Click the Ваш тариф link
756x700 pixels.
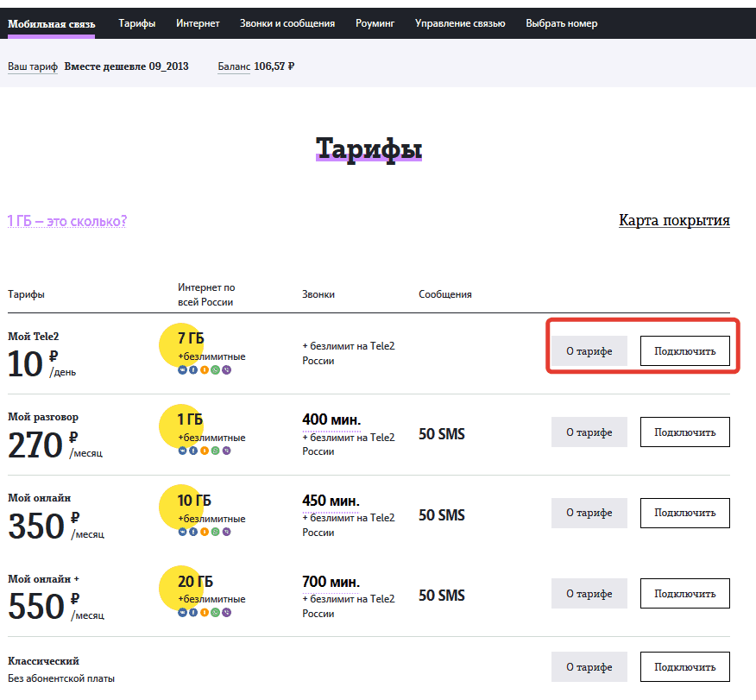click(33, 66)
